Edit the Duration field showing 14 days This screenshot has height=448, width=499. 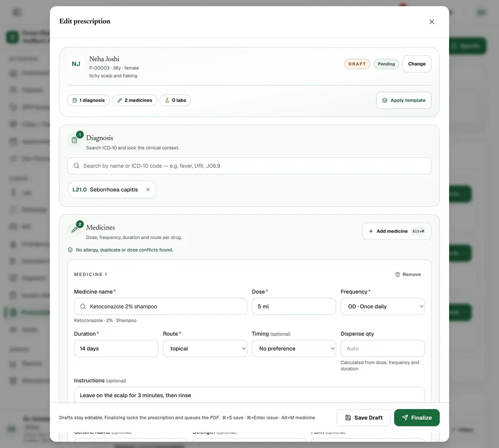(116, 349)
